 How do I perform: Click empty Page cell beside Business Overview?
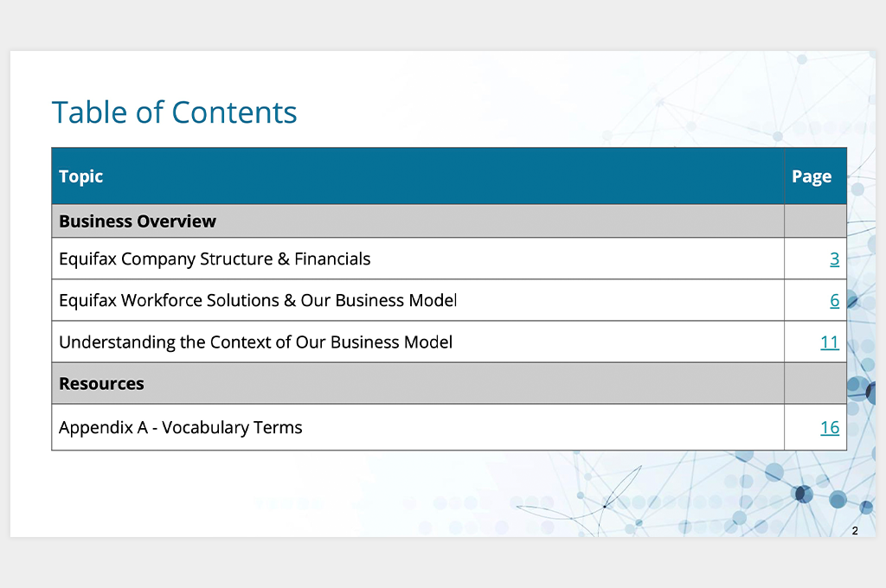(815, 221)
